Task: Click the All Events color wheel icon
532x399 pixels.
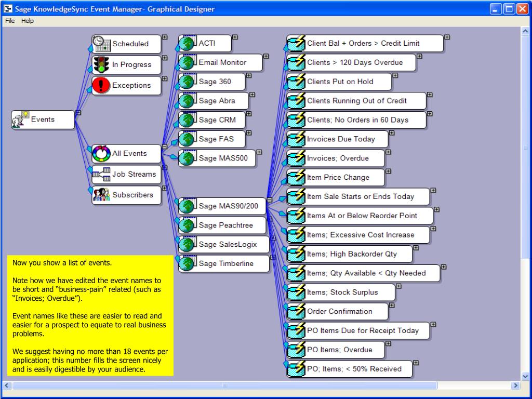Action: pyautogui.click(x=101, y=153)
